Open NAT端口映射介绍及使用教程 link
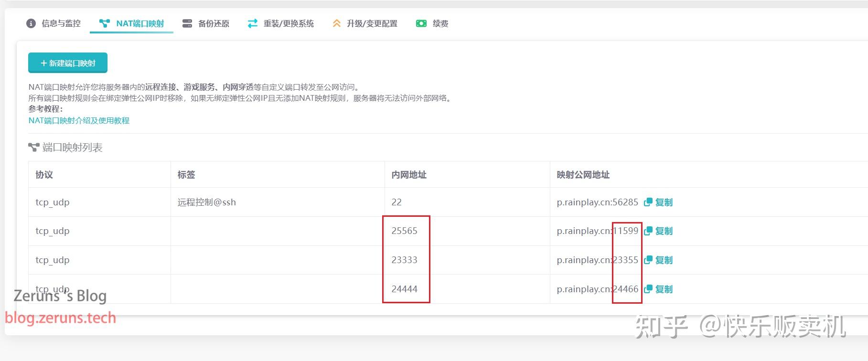The image size is (868, 361). click(x=79, y=120)
